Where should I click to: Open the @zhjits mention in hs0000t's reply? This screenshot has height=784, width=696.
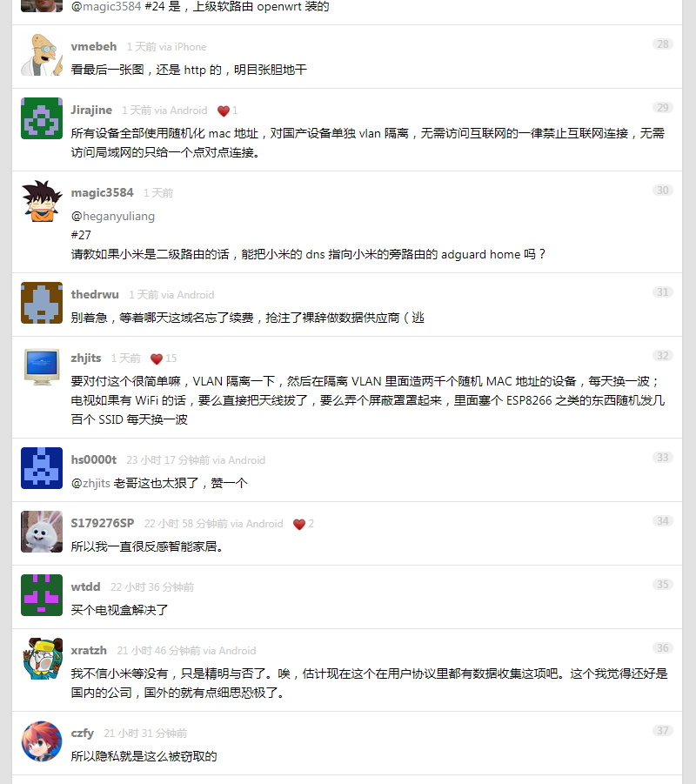(90, 483)
